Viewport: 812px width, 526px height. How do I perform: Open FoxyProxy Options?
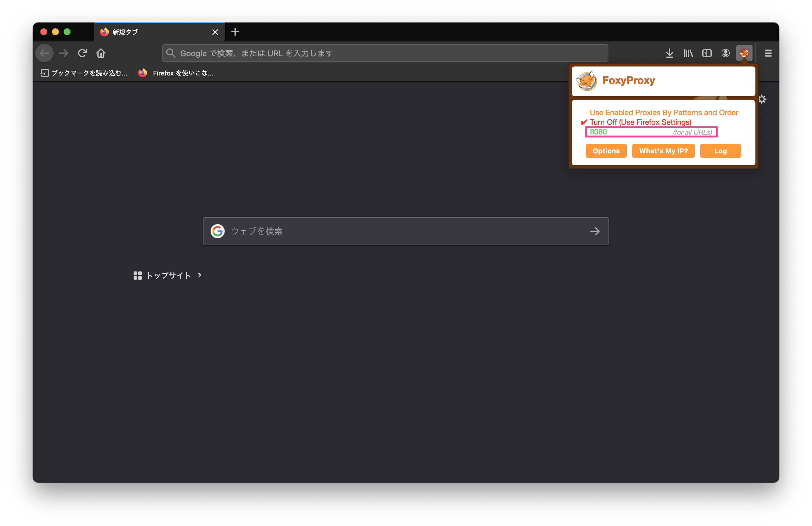[606, 151]
